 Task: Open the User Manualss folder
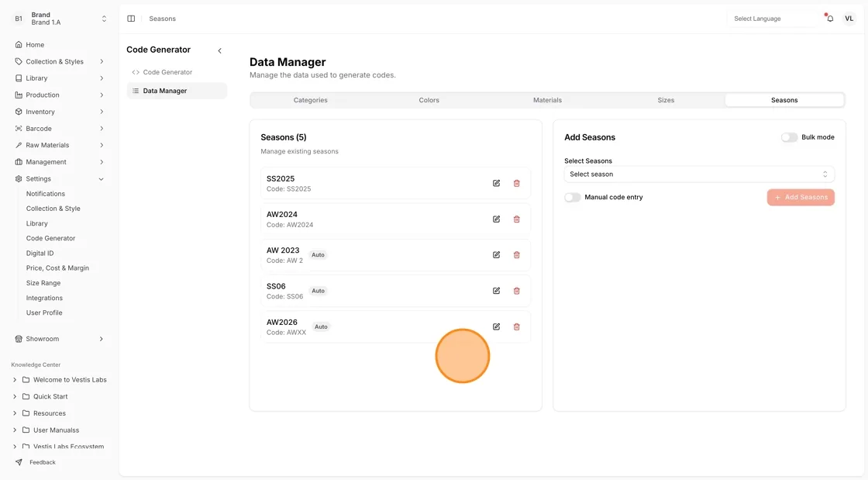pyautogui.click(x=56, y=430)
